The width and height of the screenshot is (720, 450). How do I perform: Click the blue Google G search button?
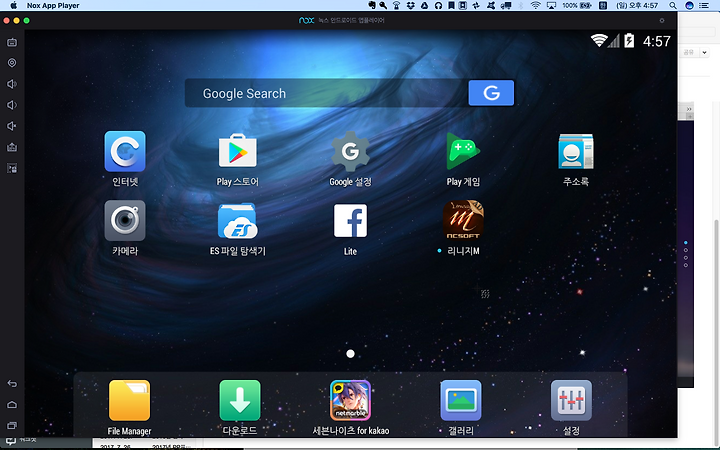point(491,93)
